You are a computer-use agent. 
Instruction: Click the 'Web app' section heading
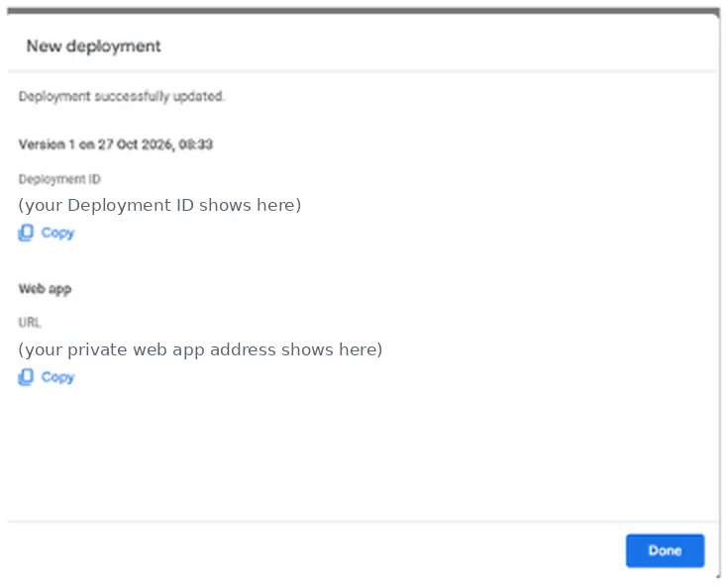coord(45,289)
